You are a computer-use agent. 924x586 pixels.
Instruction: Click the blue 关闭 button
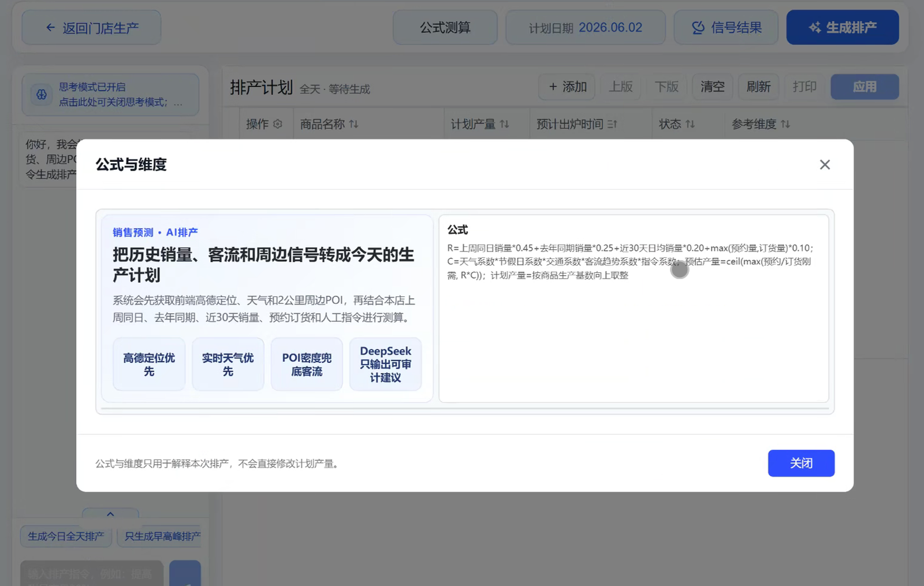[x=801, y=463]
